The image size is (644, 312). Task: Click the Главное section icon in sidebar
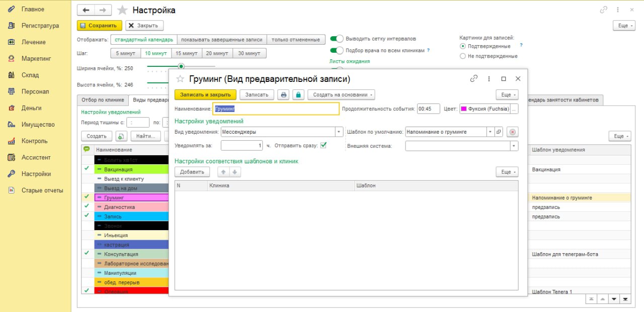(x=11, y=9)
